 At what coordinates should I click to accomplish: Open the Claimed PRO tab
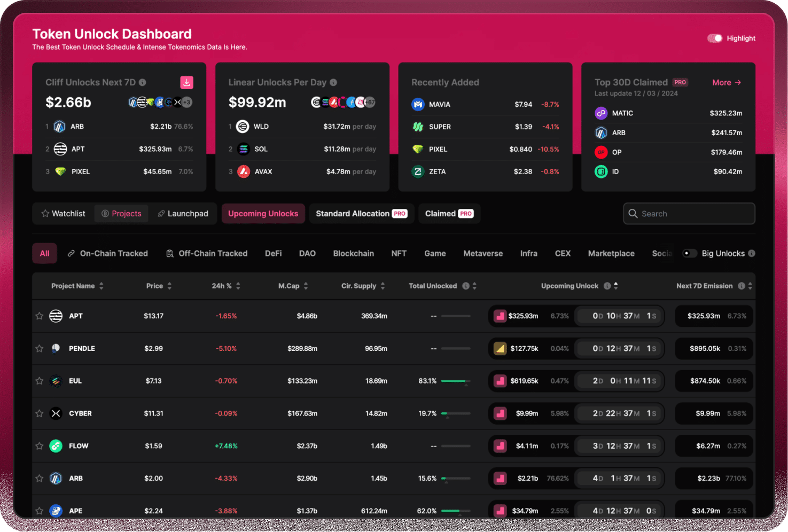click(449, 214)
